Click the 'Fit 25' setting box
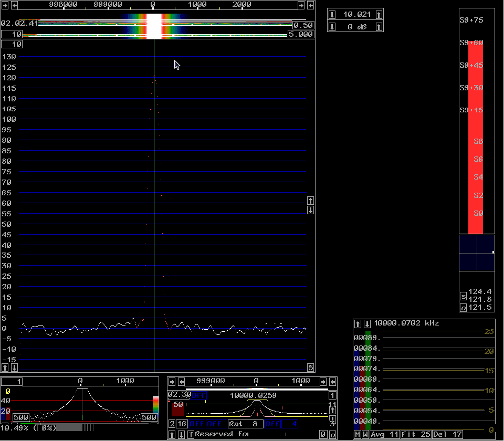 [416, 435]
